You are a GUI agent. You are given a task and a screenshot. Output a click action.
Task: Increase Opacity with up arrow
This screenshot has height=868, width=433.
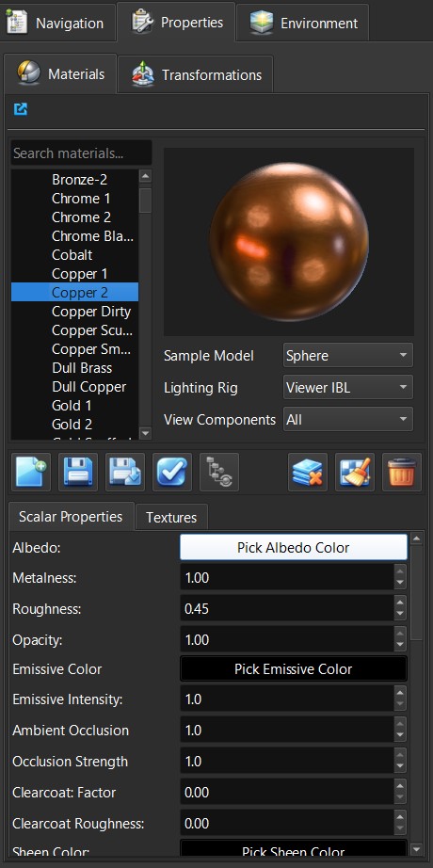(x=400, y=634)
